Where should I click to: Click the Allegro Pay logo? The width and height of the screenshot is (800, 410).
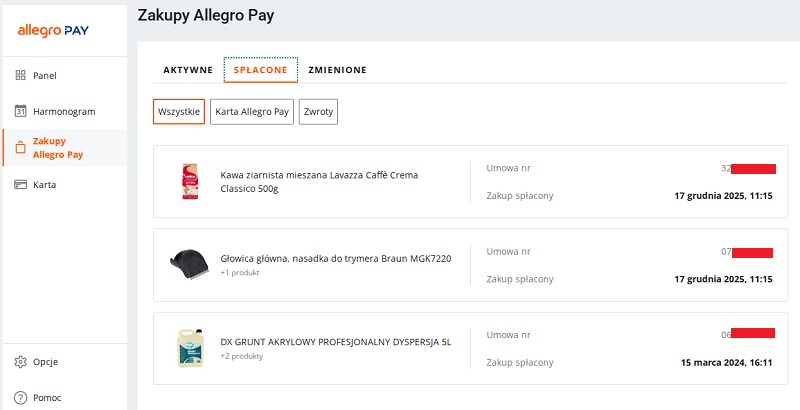point(54,31)
